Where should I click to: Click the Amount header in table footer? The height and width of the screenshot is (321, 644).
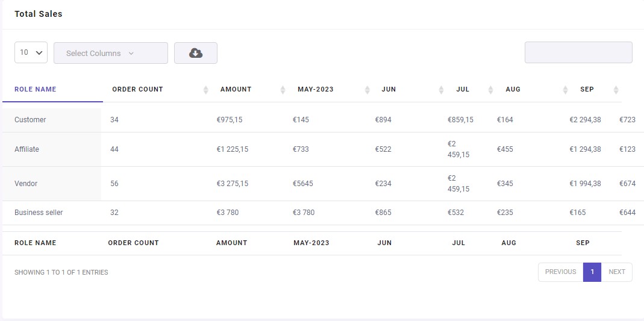(232, 243)
